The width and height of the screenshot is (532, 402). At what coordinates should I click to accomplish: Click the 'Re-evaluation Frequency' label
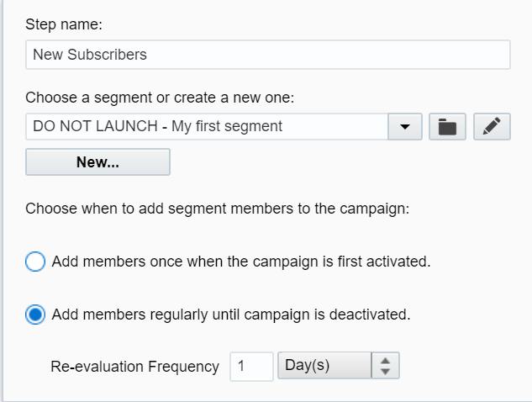coord(134,366)
